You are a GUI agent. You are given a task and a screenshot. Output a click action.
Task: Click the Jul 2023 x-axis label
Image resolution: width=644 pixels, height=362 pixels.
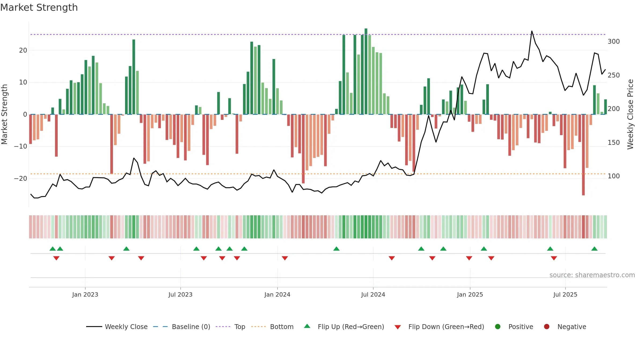click(180, 295)
